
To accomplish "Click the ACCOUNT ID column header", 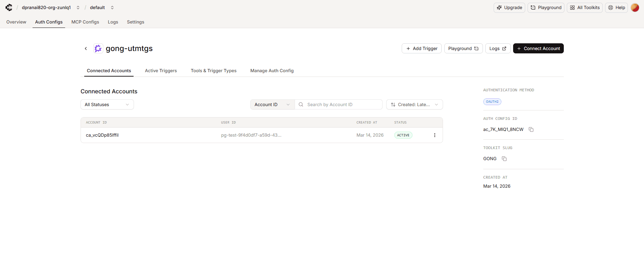I will (96, 123).
